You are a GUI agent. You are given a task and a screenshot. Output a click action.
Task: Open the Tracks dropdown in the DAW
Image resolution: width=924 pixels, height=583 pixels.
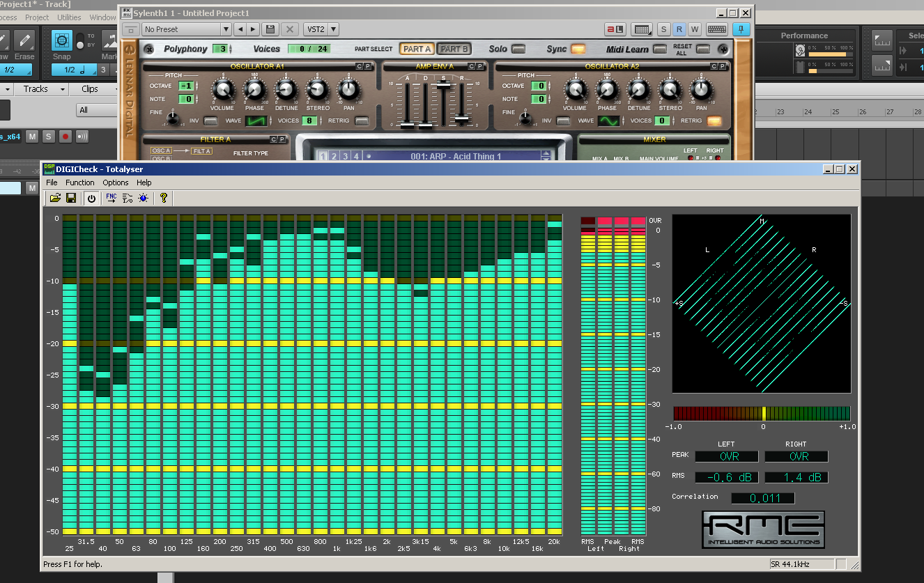coord(40,89)
